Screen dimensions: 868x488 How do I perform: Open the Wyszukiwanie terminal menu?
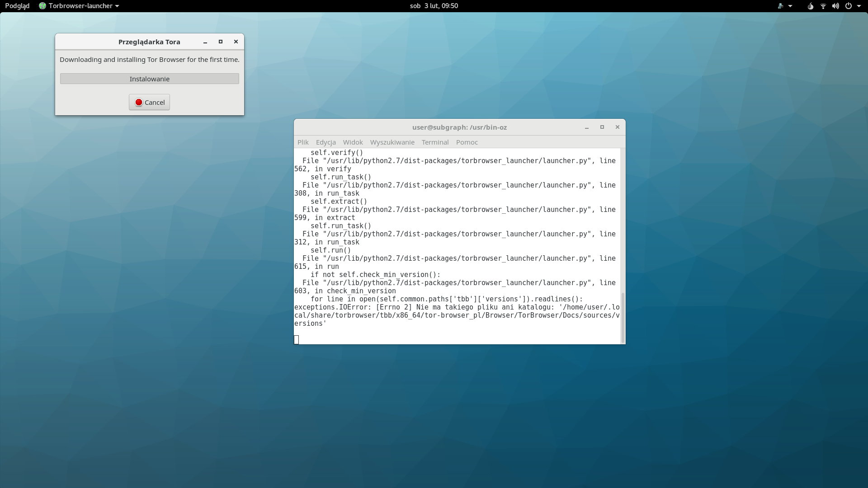(392, 142)
